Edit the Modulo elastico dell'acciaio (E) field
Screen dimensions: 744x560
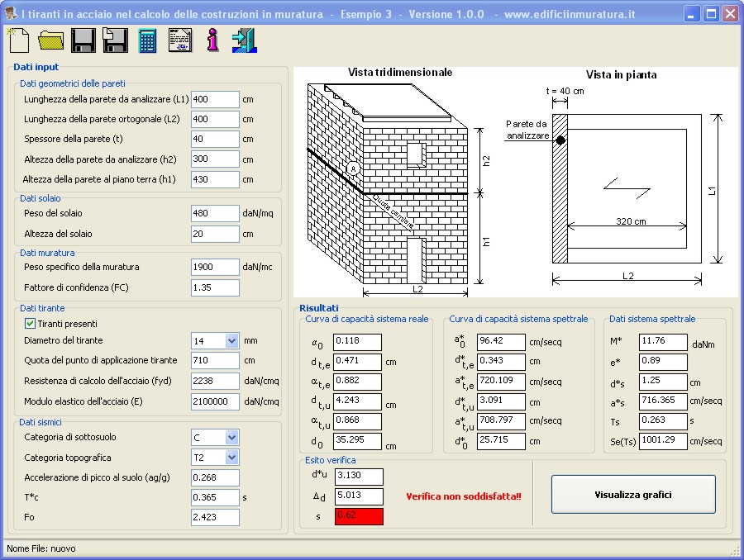tap(215, 401)
